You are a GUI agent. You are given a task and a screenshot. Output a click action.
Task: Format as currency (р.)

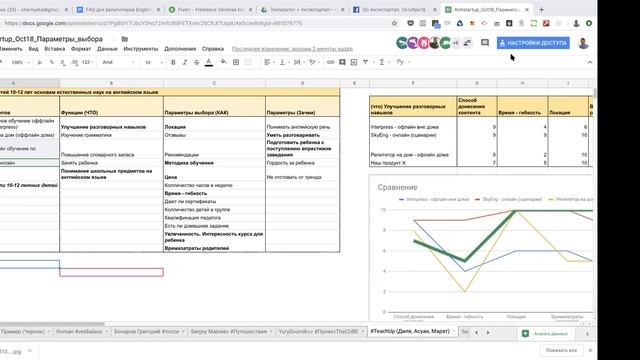tap(40, 62)
